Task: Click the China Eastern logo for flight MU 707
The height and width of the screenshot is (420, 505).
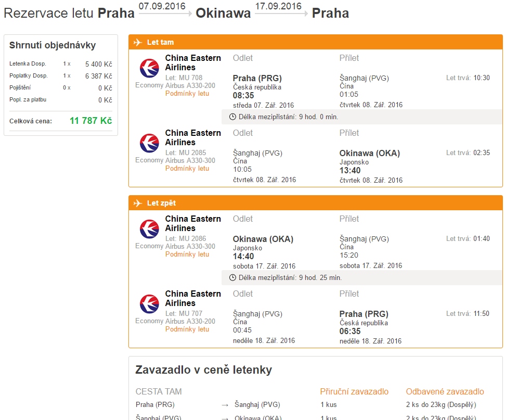Action: [149, 304]
